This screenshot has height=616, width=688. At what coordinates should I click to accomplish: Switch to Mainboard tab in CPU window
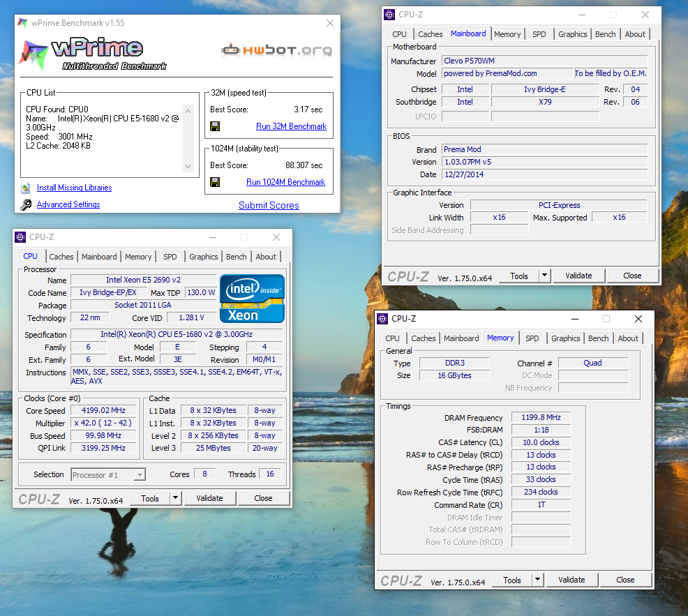pyautogui.click(x=99, y=257)
